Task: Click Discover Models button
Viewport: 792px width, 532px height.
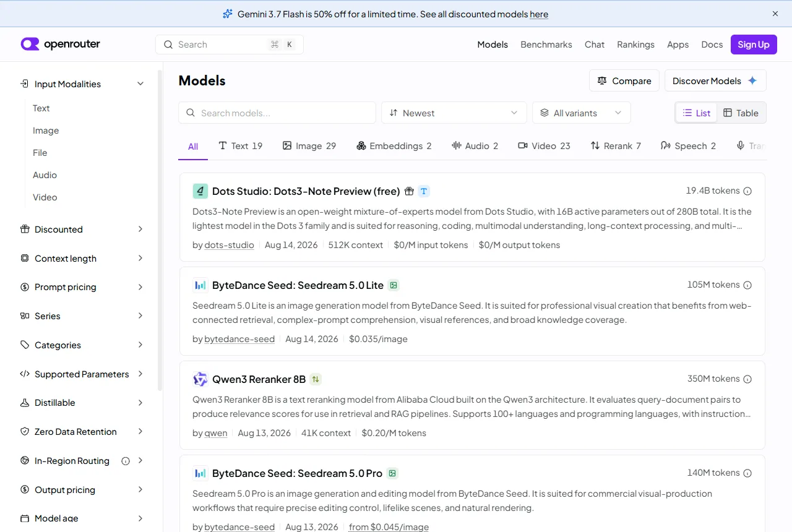Action: tap(715, 80)
